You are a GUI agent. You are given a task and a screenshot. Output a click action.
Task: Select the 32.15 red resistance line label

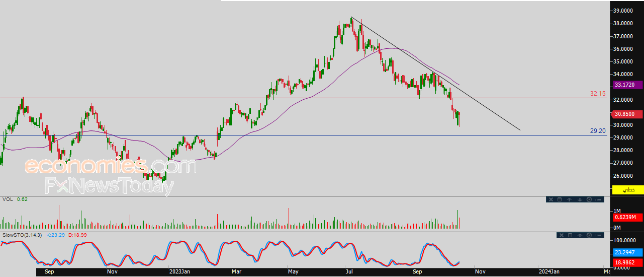pos(598,94)
